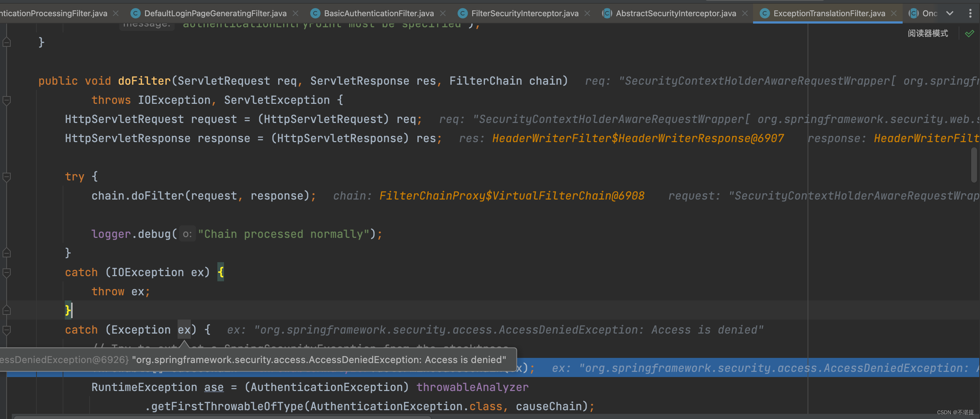Close the ExceptionTranslationFilter.java tab
Screen dimensions: 980x419
point(894,13)
